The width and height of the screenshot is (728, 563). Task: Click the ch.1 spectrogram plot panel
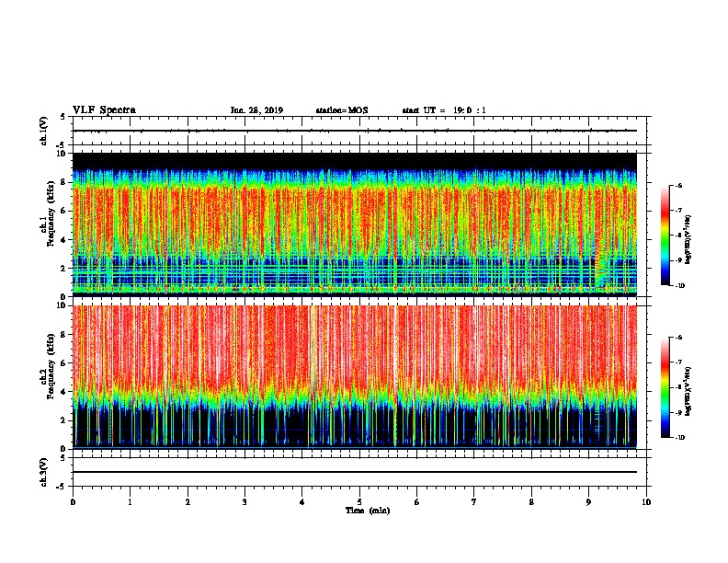[x=355, y=224]
